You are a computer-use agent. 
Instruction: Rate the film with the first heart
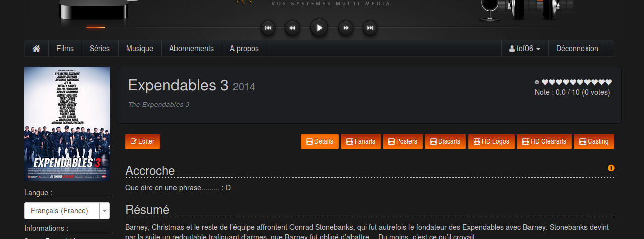(x=545, y=82)
